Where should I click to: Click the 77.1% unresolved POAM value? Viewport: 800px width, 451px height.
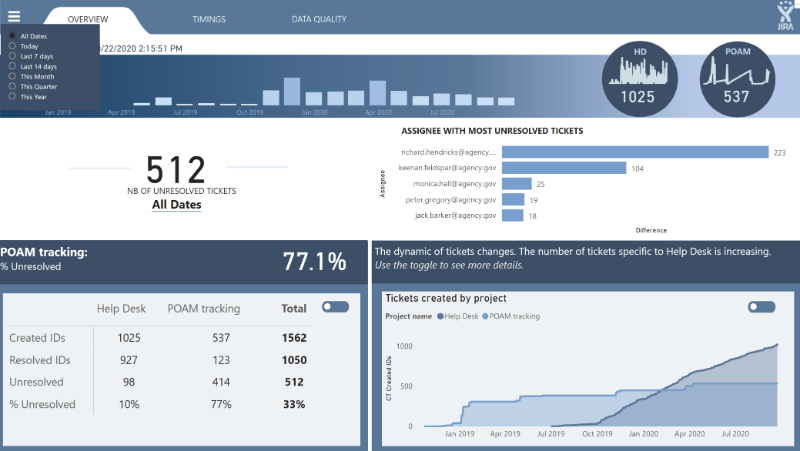click(314, 262)
